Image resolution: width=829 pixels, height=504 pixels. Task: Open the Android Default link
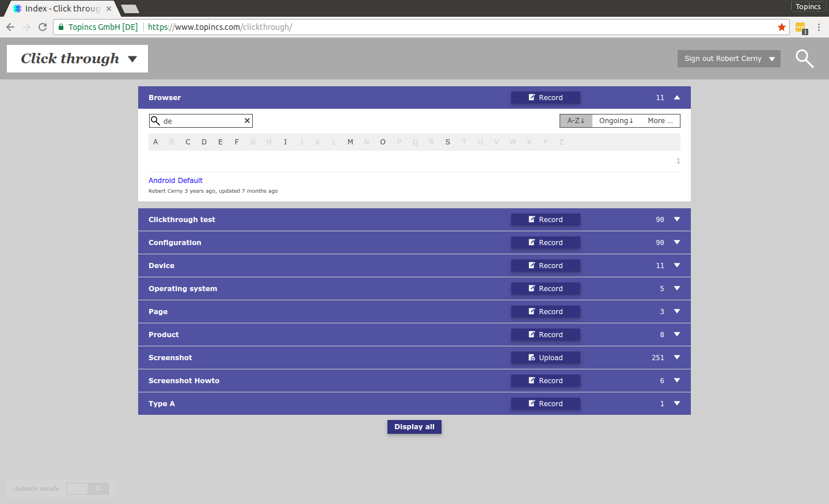point(176,181)
